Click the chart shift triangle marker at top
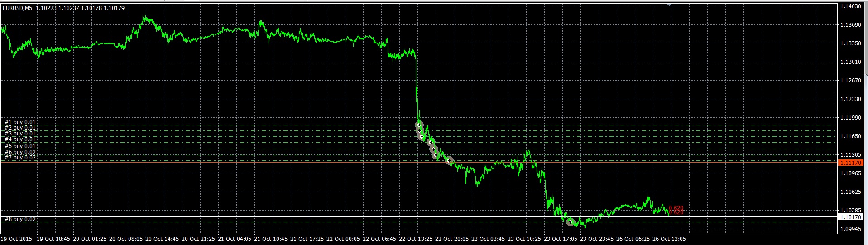868x245 pixels. (669, 5)
